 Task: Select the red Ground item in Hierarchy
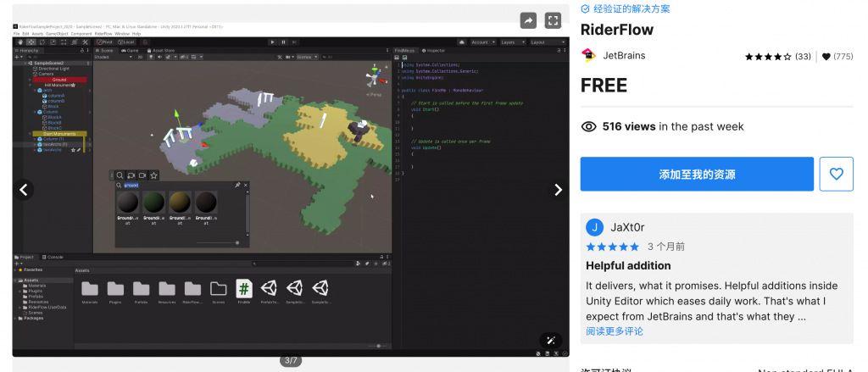click(59, 80)
